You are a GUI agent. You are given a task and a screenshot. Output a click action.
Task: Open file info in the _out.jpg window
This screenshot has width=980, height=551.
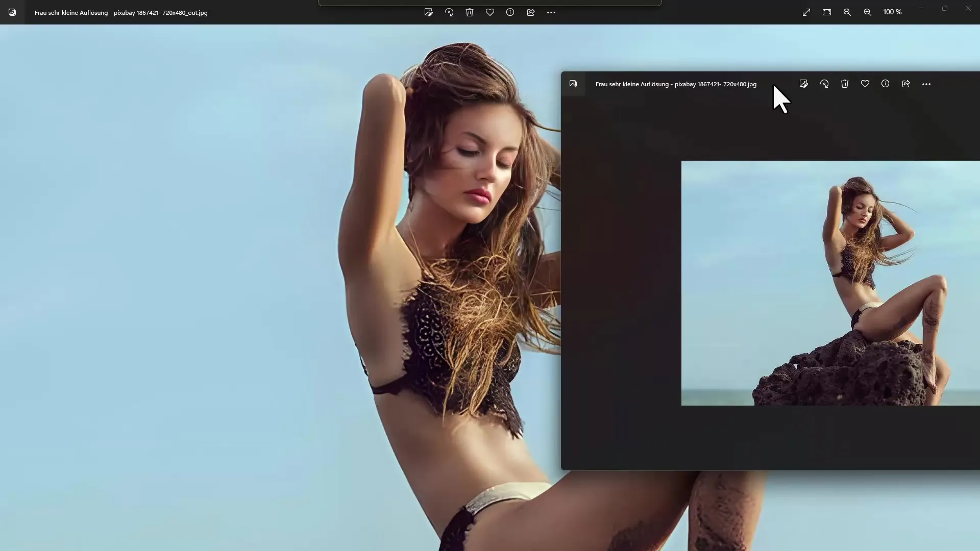510,12
